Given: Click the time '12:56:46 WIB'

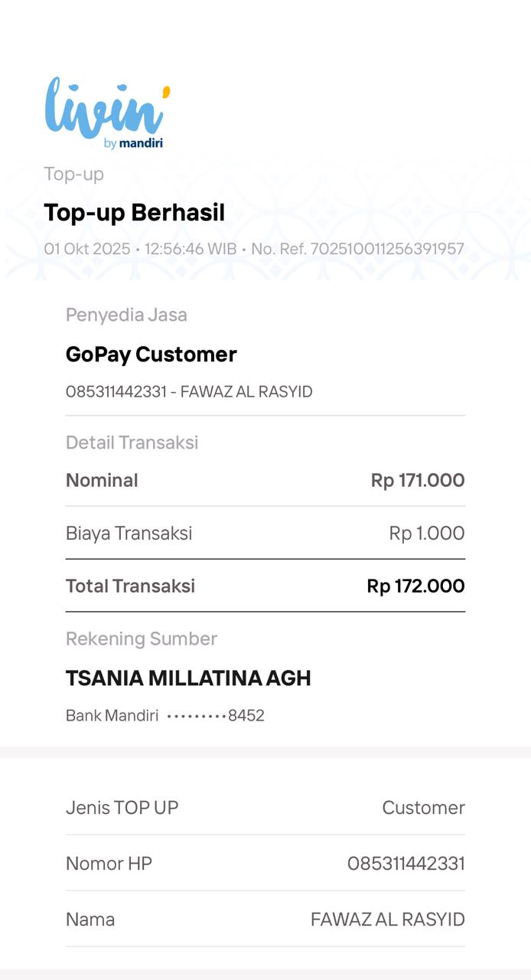Looking at the screenshot, I should point(191,249).
